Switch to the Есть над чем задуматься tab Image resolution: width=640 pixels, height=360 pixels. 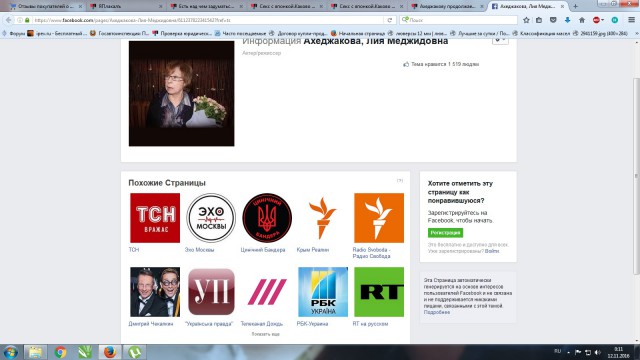[207, 7]
